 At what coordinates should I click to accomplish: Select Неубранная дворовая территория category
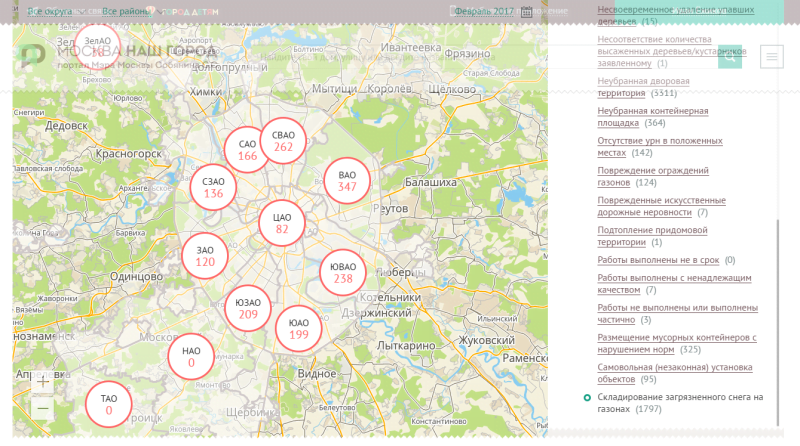tap(643, 87)
